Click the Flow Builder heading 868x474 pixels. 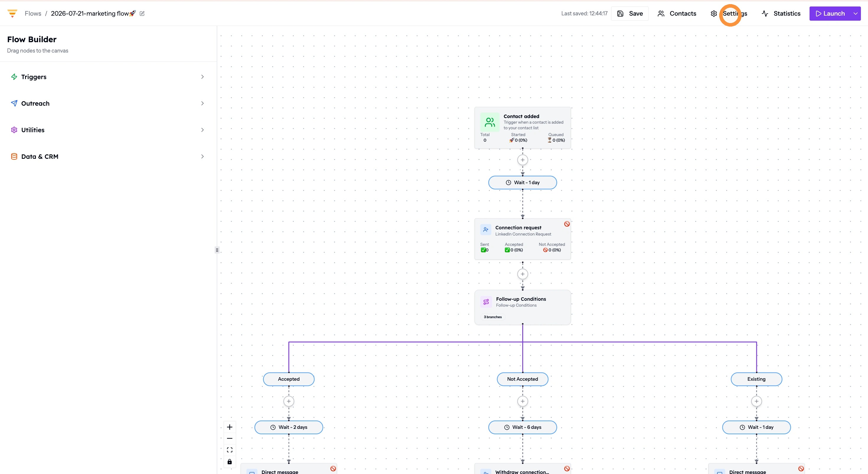pos(32,40)
